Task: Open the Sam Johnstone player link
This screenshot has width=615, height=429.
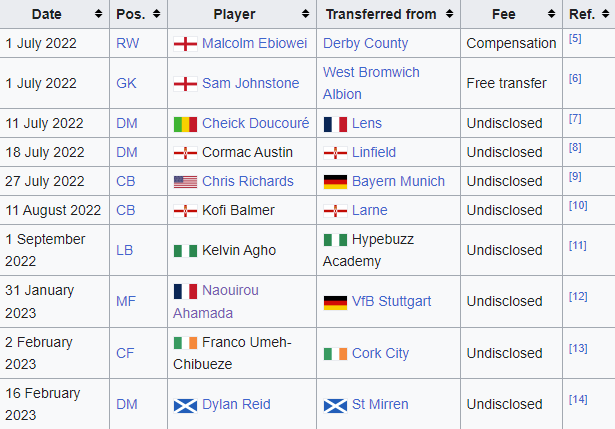Action: click(250, 83)
